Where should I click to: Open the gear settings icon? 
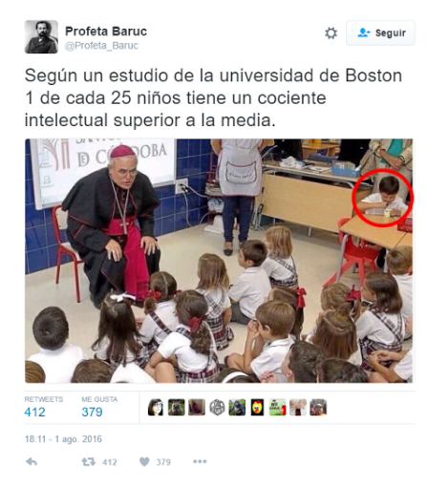(x=331, y=33)
